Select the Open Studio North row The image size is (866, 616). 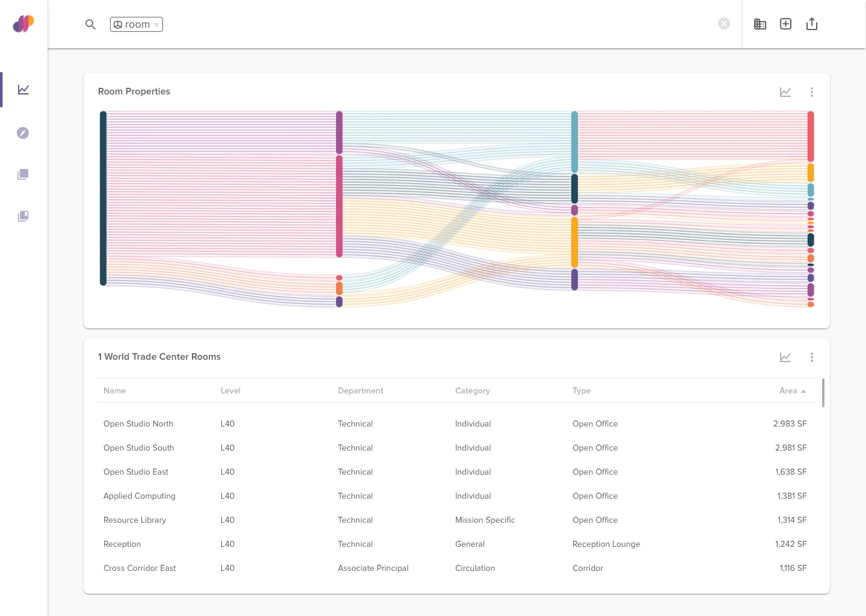coord(138,423)
